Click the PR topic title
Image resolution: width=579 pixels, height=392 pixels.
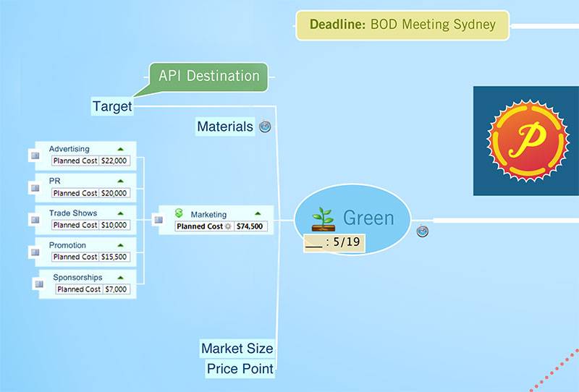point(55,182)
